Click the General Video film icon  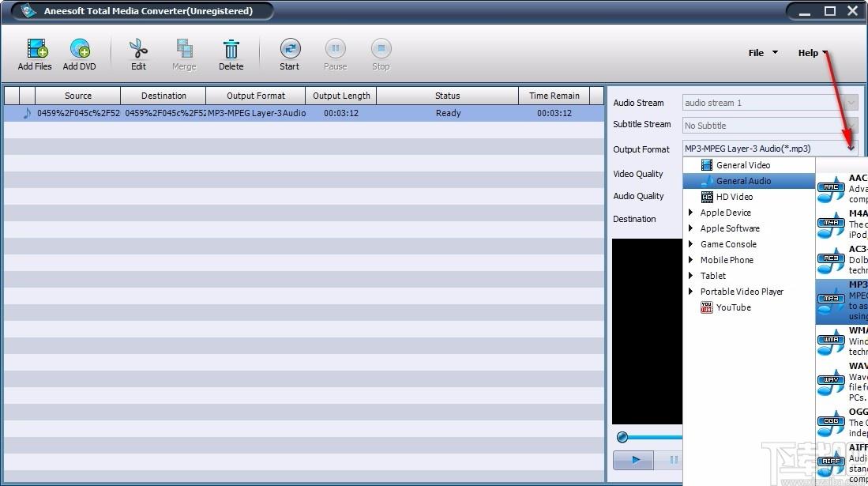point(707,164)
